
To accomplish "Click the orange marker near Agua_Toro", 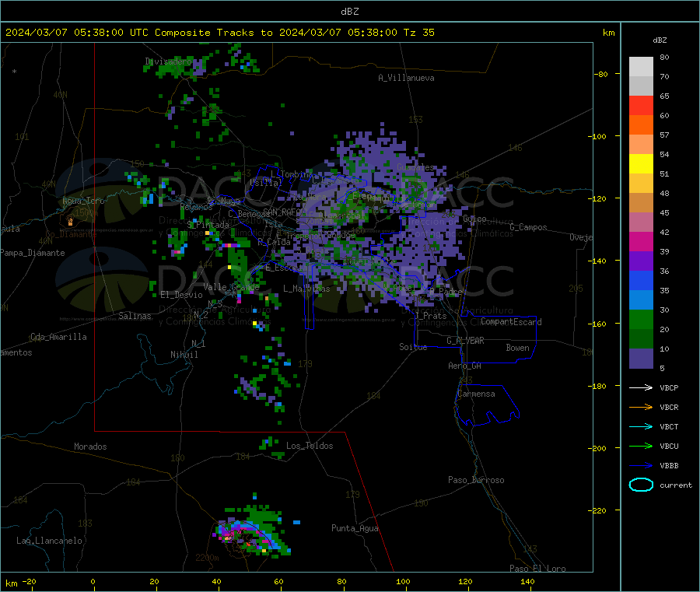I will tap(70, 221).
